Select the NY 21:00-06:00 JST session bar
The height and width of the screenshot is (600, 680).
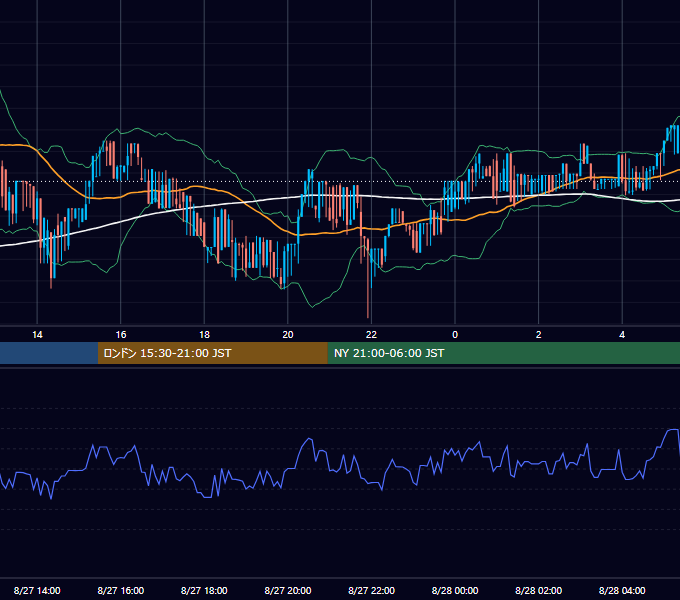click(503, 353)
